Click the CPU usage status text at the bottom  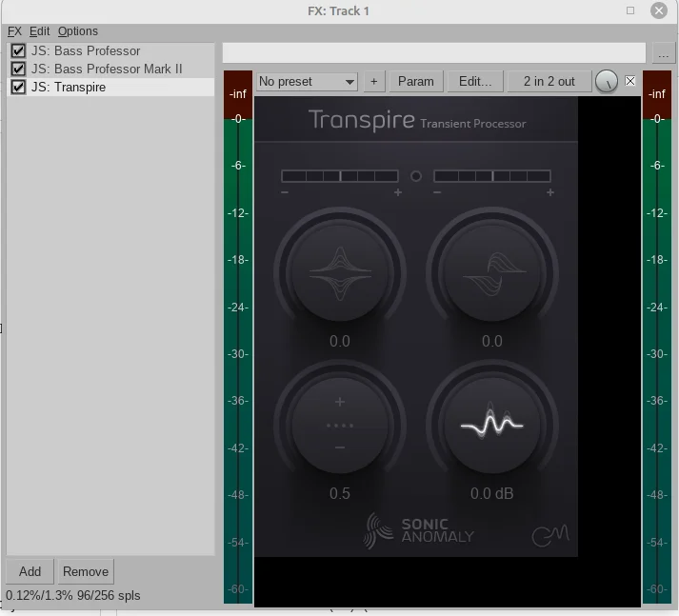click(x=72, y=595)
